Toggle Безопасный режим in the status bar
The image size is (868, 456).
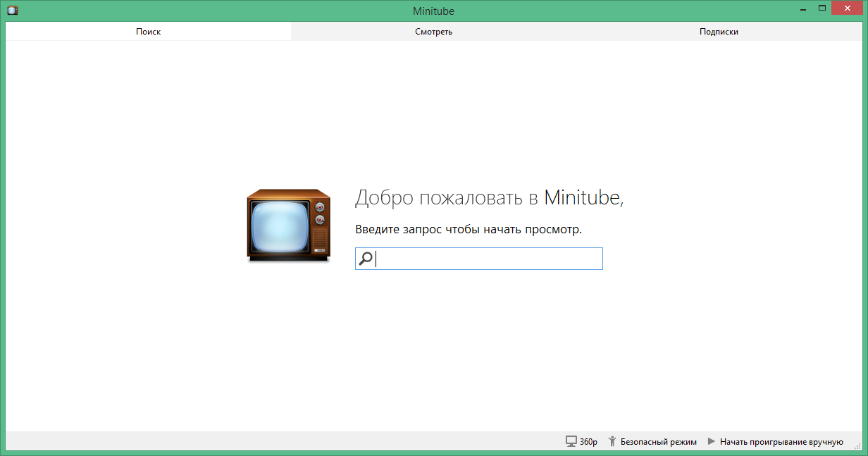[x=652, y=441]
